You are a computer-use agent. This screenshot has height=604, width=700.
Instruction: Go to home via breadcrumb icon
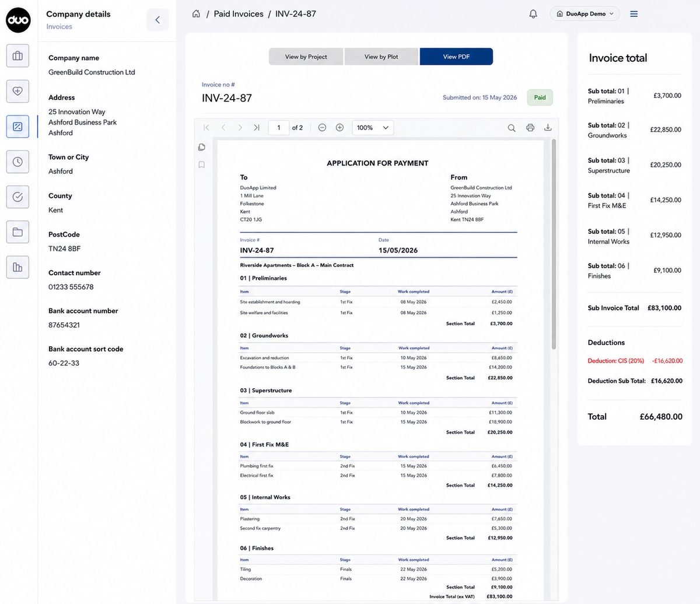click(196, 13)
